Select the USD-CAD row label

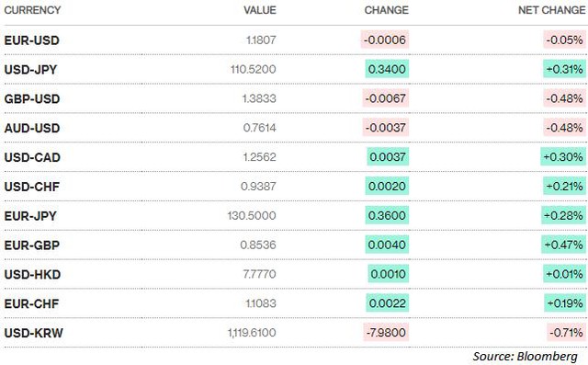32,157
